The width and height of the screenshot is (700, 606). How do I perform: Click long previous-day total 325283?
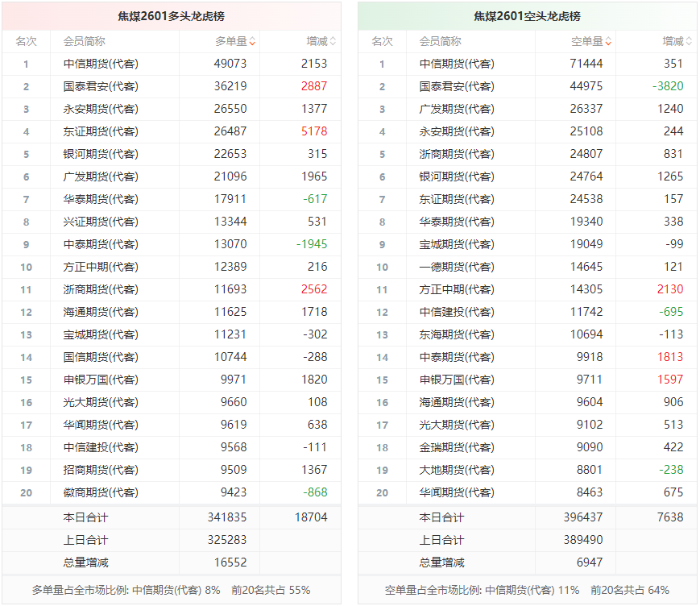coord(227,540)
